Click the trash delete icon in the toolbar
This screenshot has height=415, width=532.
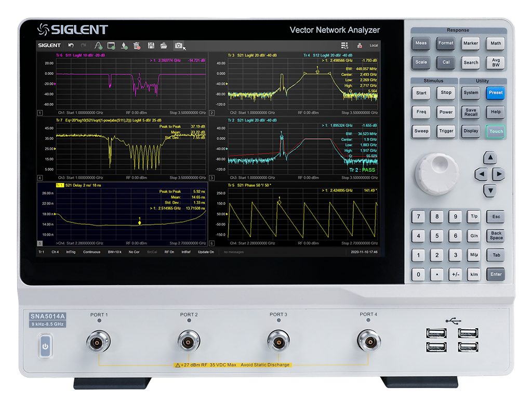[x=137, y=46]
